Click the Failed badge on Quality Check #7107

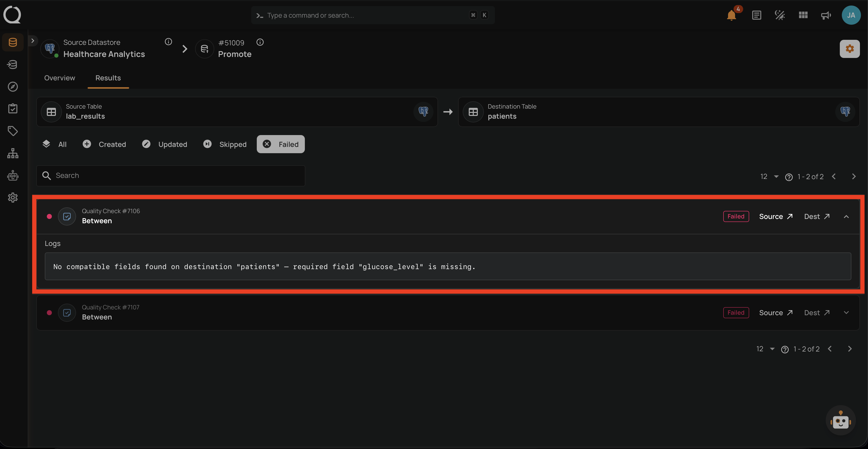pyautogui.click(x=736, y=313)
